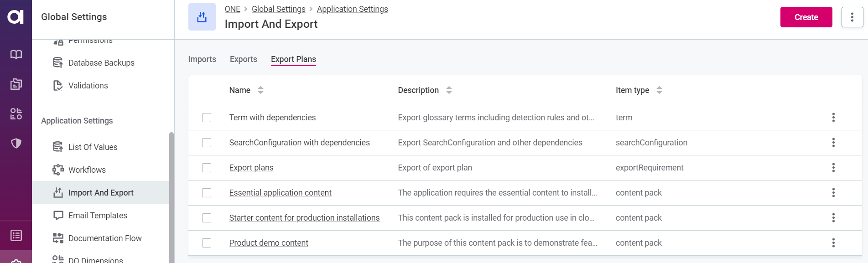Click Global Settings breadcrumb link

278,9
